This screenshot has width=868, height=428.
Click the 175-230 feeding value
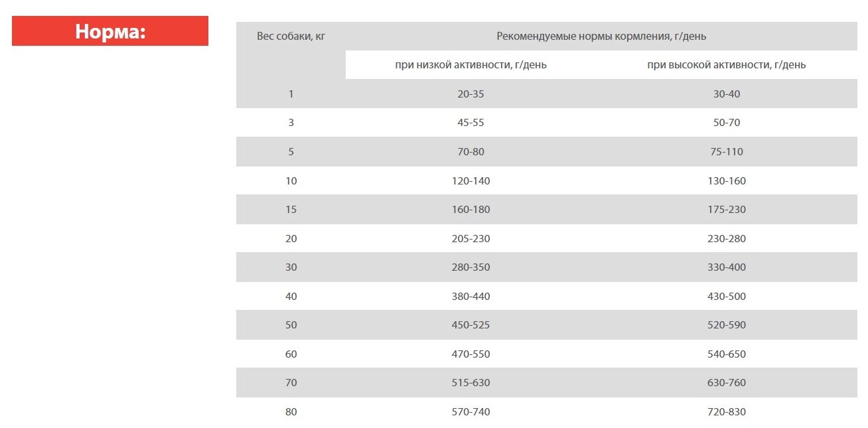727,210
